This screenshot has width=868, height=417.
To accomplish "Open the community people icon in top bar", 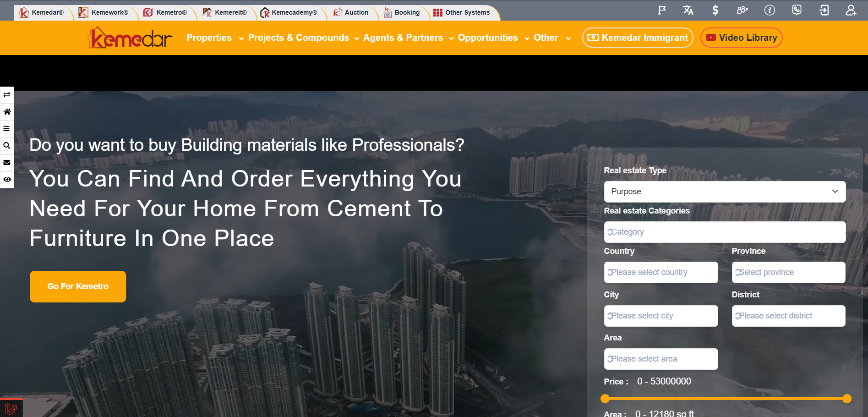I will [x=742, y=10].
